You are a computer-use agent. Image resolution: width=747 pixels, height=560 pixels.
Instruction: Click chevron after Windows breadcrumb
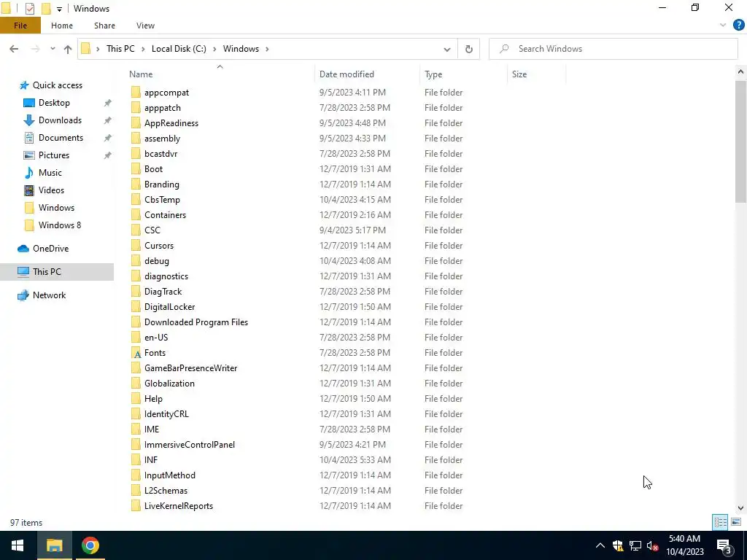pyautogui.click(x=267, y=49)
